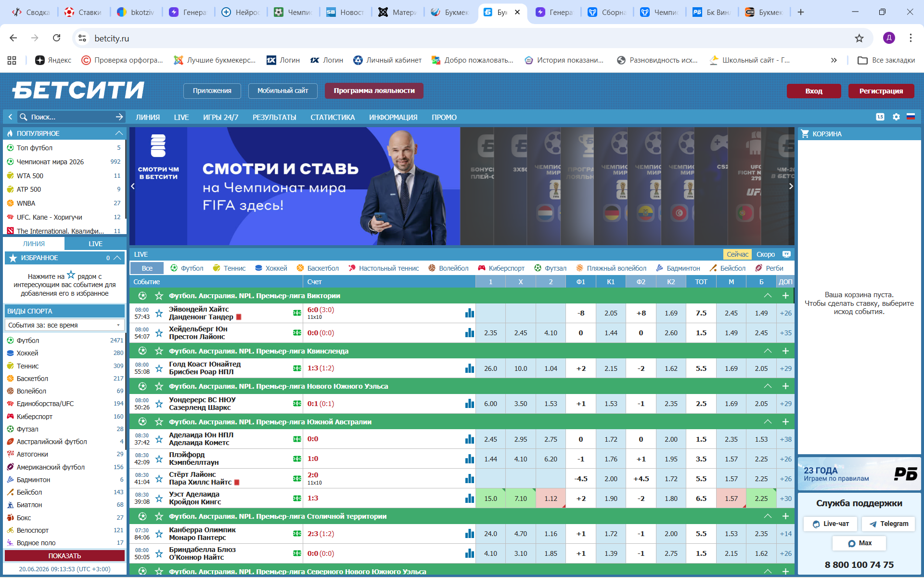Click the Russian flag language icon
This screenshot has width=924, height=578.
coord(911,117)
